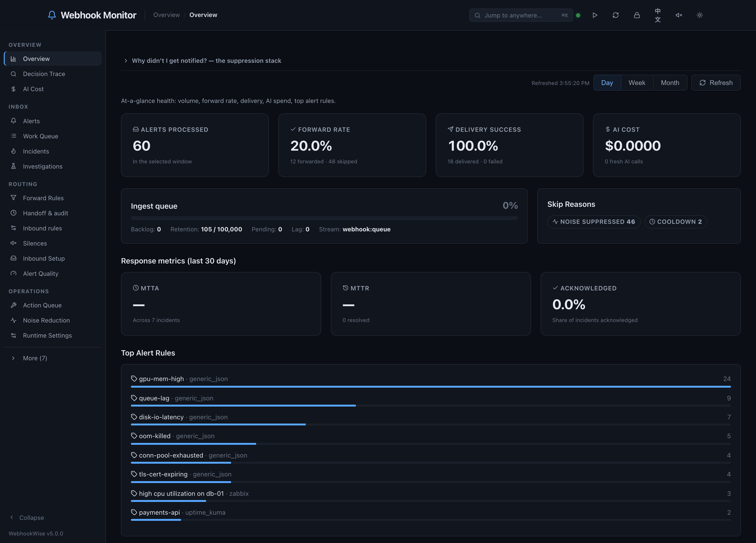Screen dimensions: 756x543
Task: Open Overview in the sidebar
Action: click(53, 59)
